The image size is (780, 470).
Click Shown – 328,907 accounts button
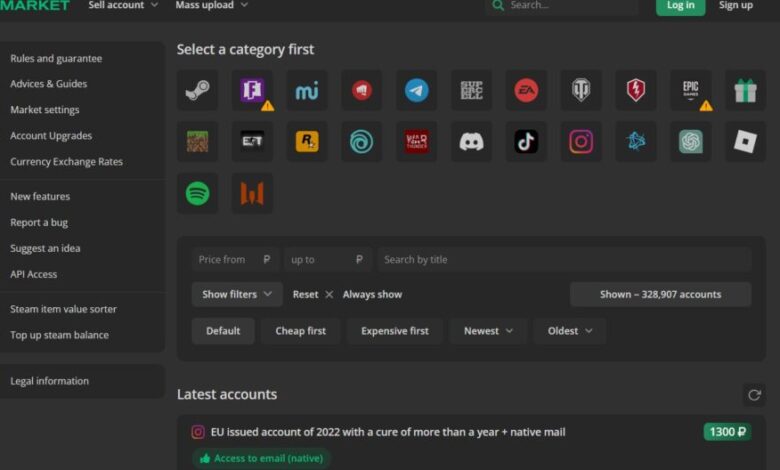coord(661,294)
